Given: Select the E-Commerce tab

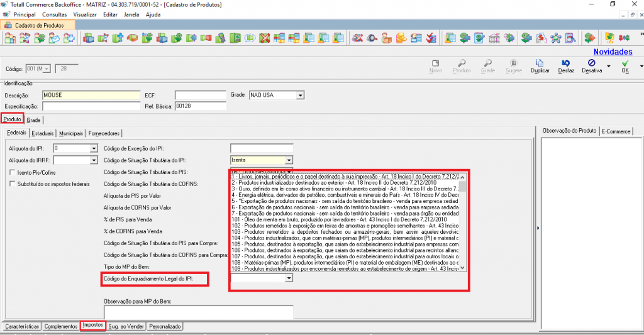Looking at the screenshot, I should pos(616,131).
